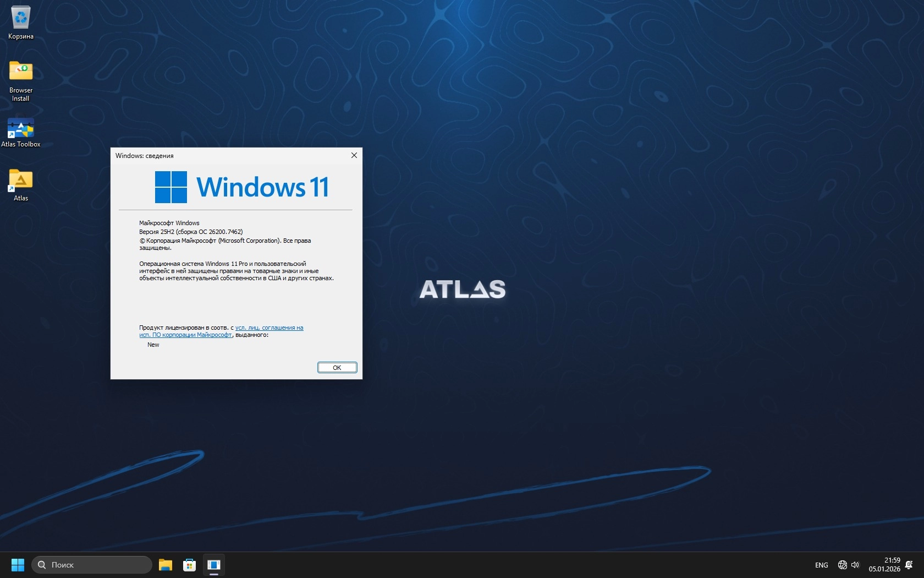
Task: Open the clock and calendar flyout
Action: click(x=886, y=565)
